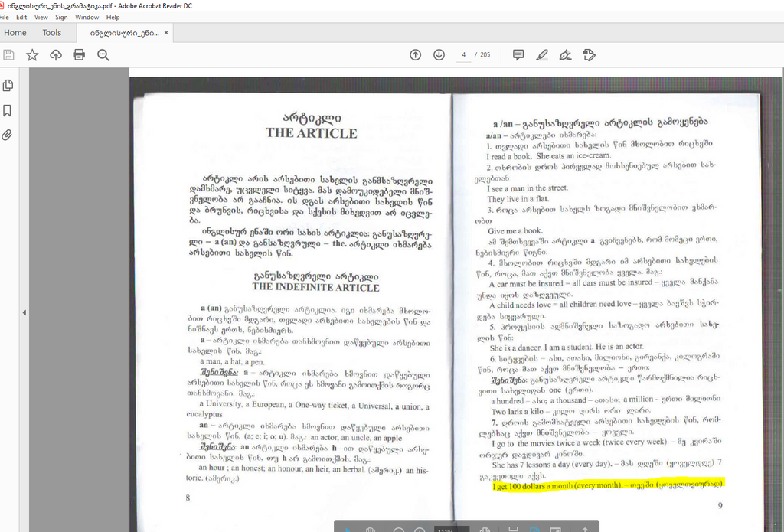The width and height of the screenshot is (784, 532).
Task: Click the line 'Give me a book.'
Action: click(514, 230)
